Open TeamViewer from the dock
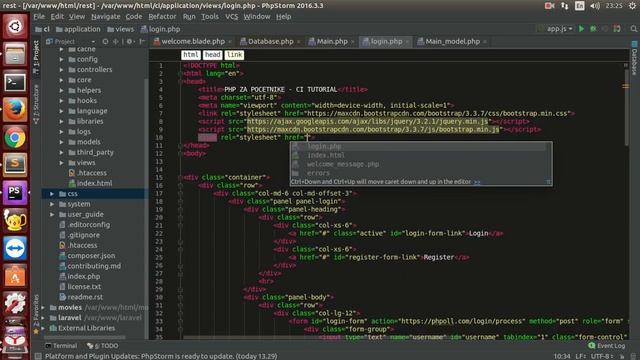 [x=15, y=248]
